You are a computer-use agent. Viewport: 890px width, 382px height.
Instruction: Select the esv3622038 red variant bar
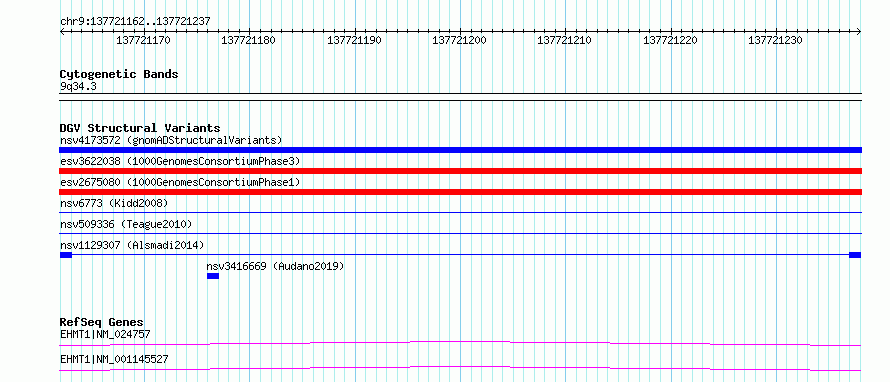(460, 171)
